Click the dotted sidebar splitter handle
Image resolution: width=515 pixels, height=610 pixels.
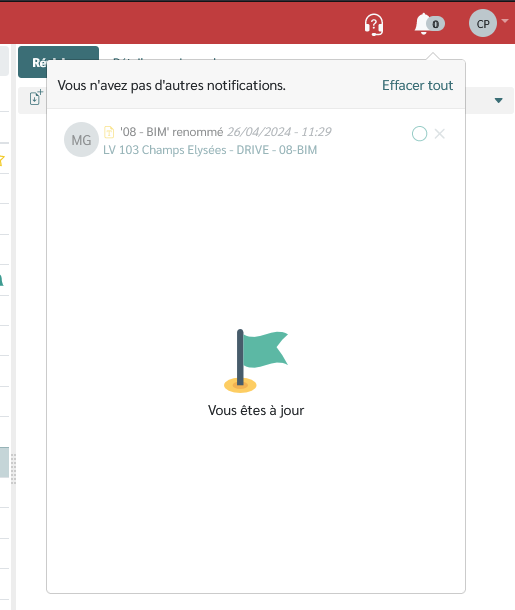click(x=14, y=469)
